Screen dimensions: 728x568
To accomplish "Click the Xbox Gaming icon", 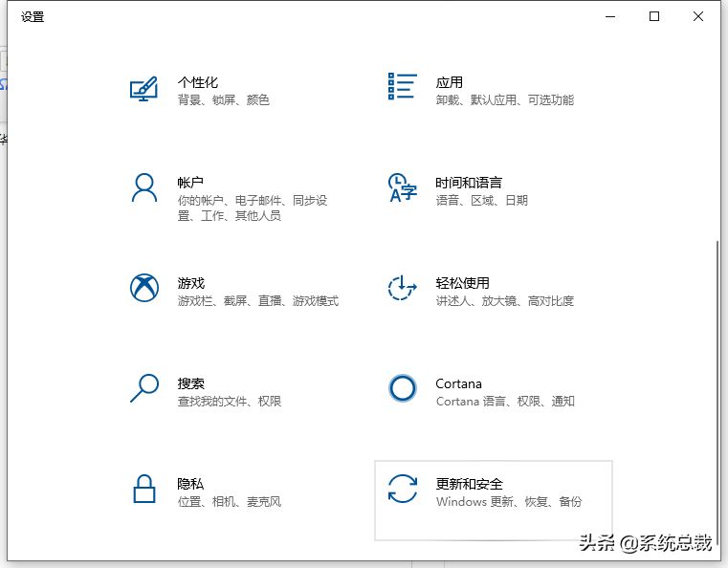I will click(x=144, y=288).
